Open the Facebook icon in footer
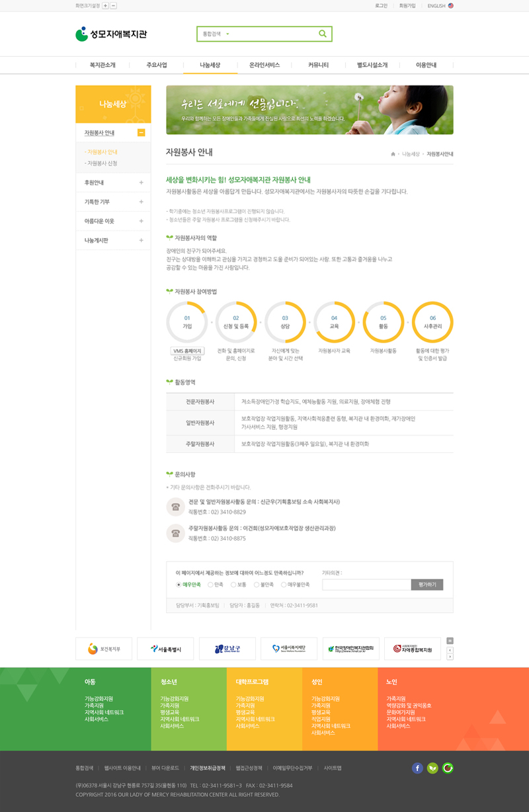This screenshot has height=812, width=529. pyautogui.click(x=417, y=768)
